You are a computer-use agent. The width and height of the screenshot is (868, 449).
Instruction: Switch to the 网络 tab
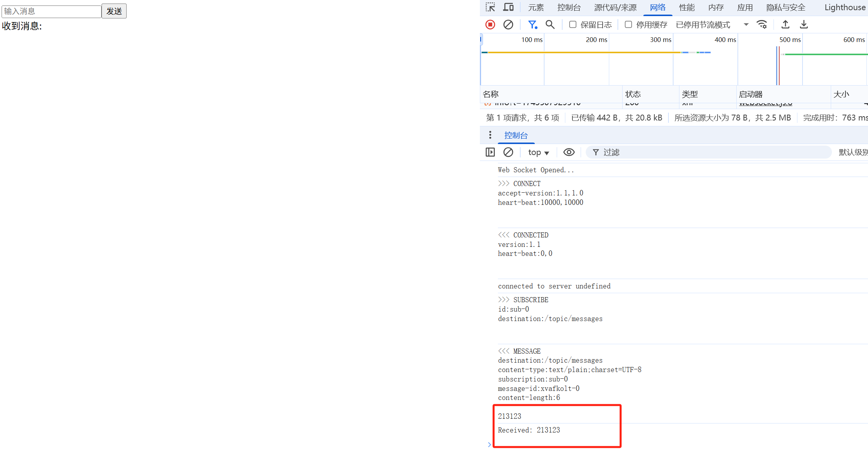click(x=657, y=7)
